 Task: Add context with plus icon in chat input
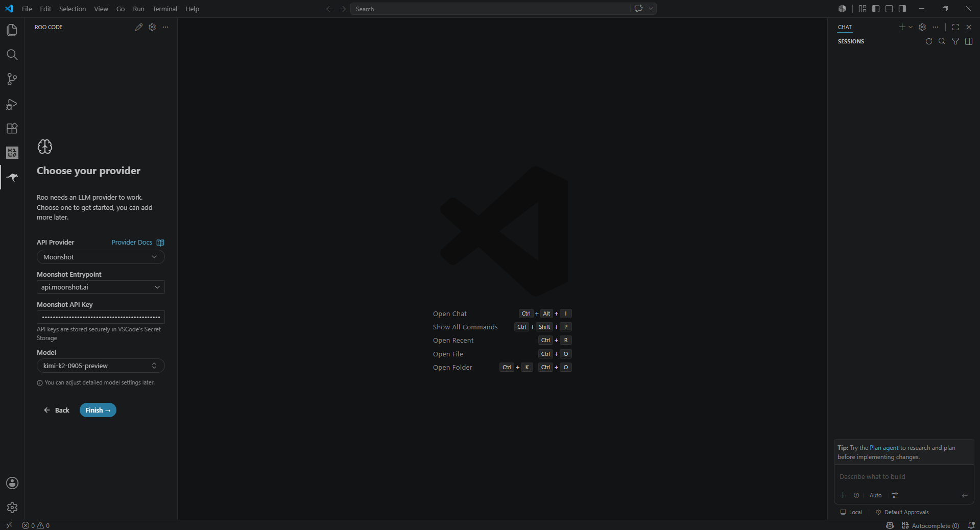843,495
